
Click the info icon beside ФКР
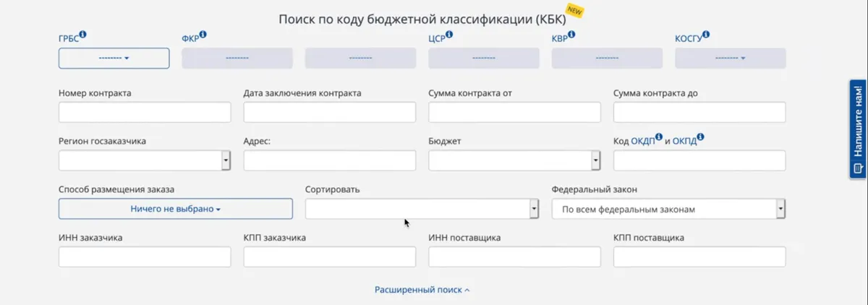[x=203, y=34]
